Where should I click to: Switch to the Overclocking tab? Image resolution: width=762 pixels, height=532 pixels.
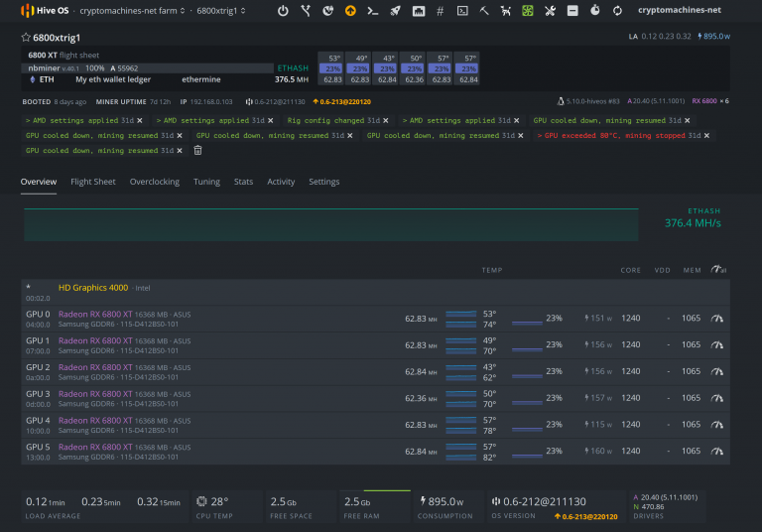[x=154, y=182]
